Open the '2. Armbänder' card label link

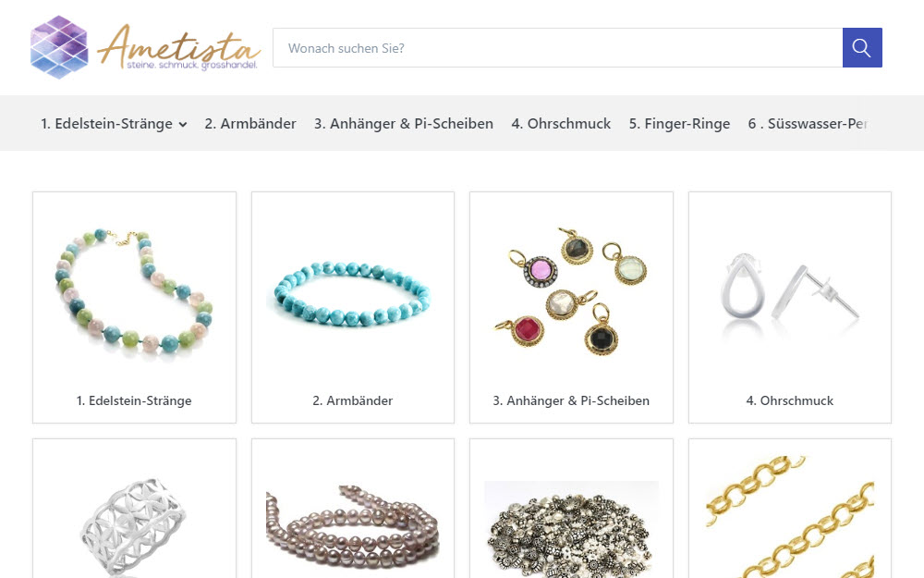pyautogui.click(x=352, y=400)
